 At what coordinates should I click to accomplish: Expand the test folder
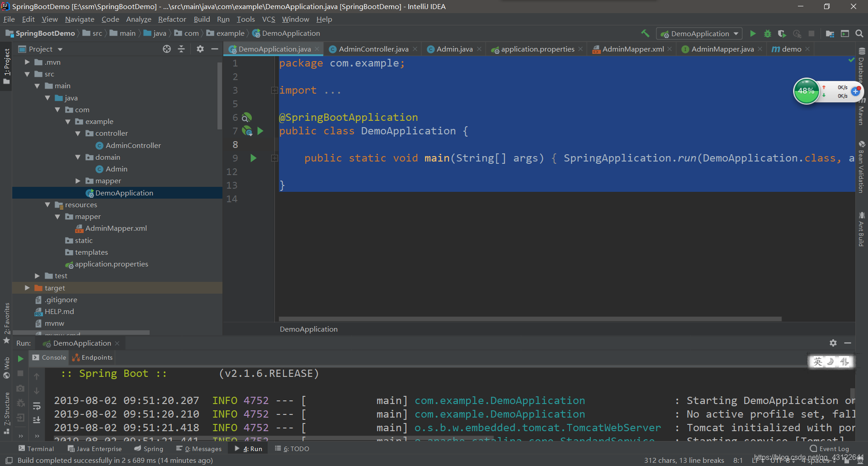tap(38, 276)
